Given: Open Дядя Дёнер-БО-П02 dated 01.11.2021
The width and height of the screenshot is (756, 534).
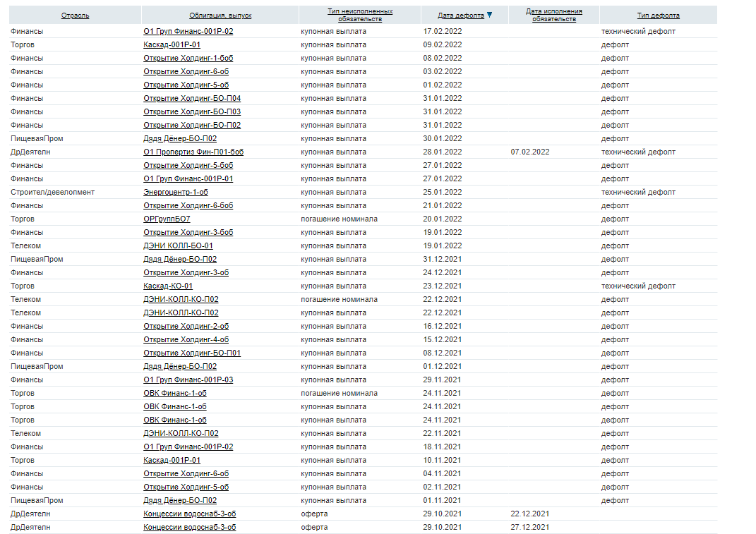Looking at the screenshot, I should [x=180, y=501].
